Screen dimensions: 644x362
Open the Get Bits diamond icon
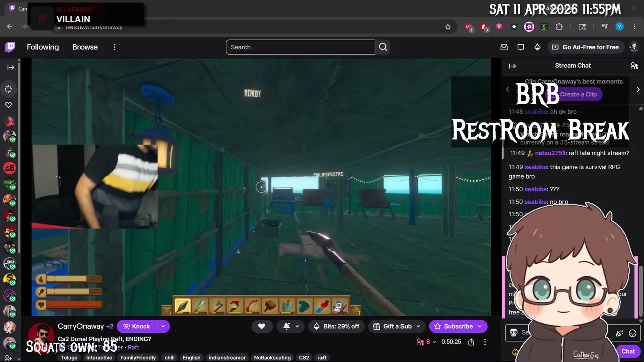tap(537, 47)
